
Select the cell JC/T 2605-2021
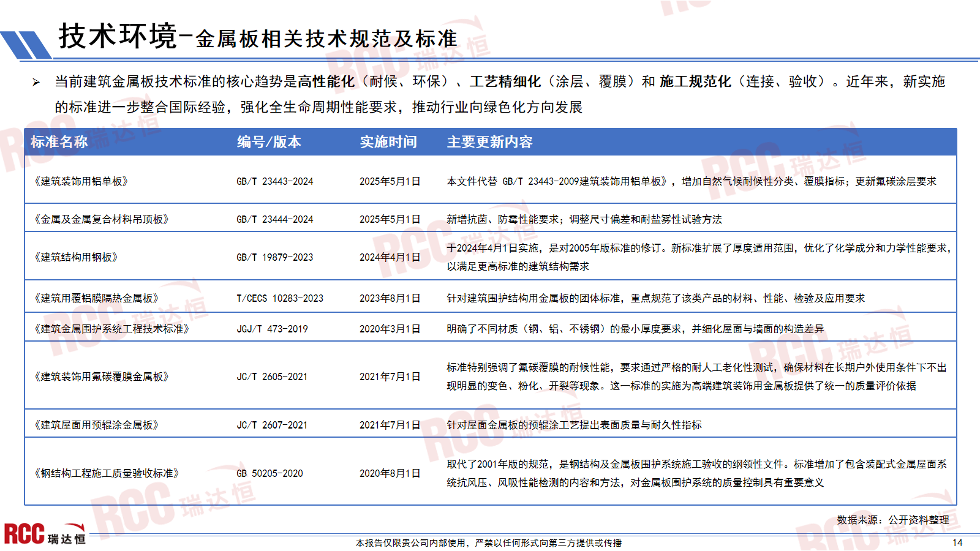tap(273, 377)
